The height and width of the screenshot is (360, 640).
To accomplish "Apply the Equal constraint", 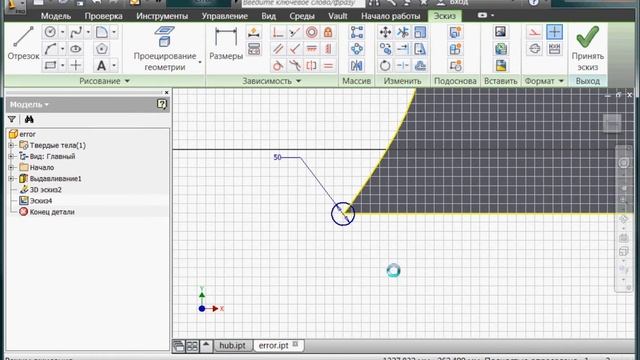I will coord(328,65).
